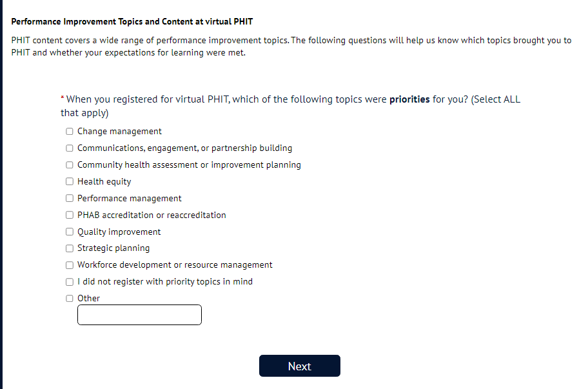Tick the no priority topics checkbox

[x=70, y=282]
